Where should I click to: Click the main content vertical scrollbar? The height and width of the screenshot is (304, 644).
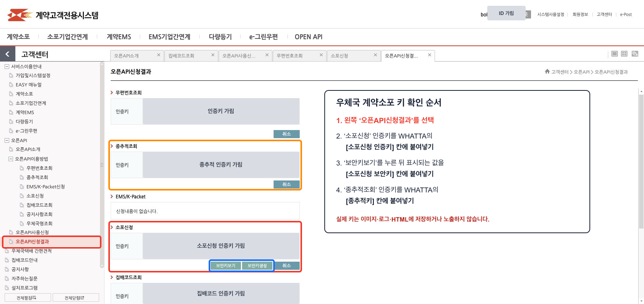coord(641,162)
